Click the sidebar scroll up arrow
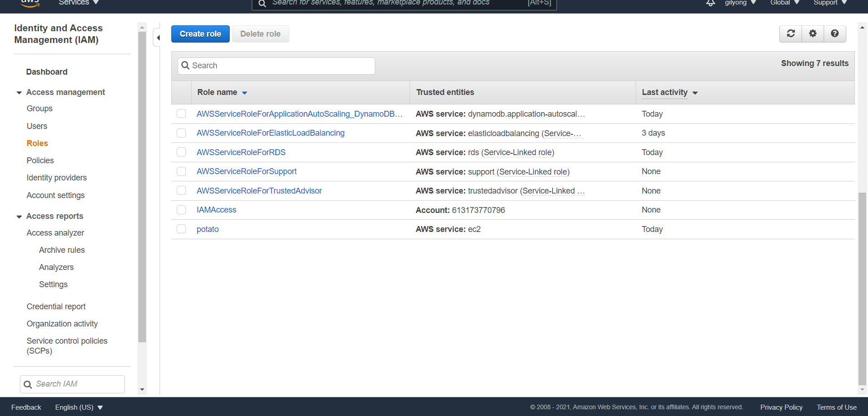This screenshot has width=868, height=416. pyautogui.click(x=142, y=28)
